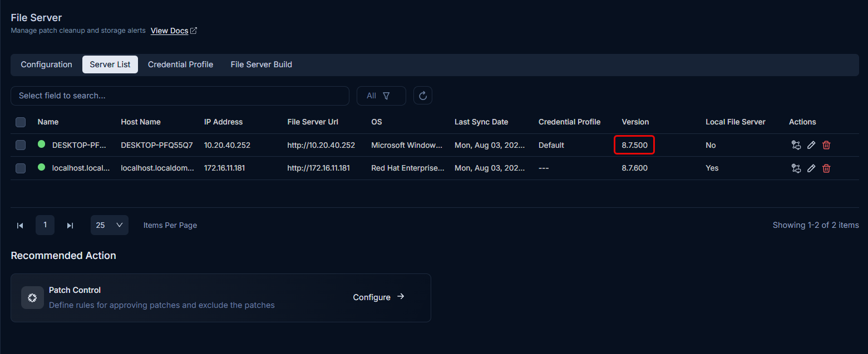Click the Patch Control card title
The image size is (868, 354).
[x=75, y=290]
